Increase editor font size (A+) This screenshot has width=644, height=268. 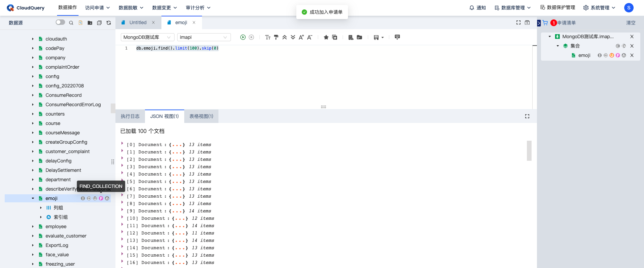[x=301, y=37]
